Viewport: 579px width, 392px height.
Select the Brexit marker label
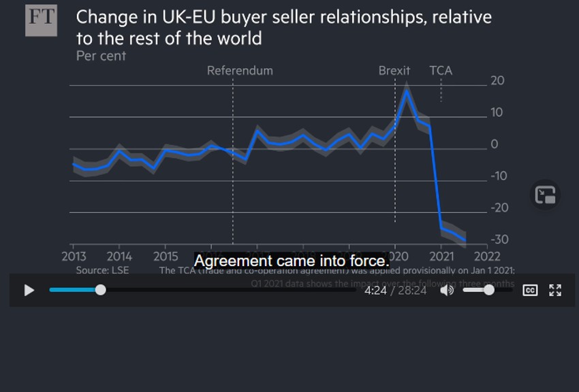(x=394, y=71)
